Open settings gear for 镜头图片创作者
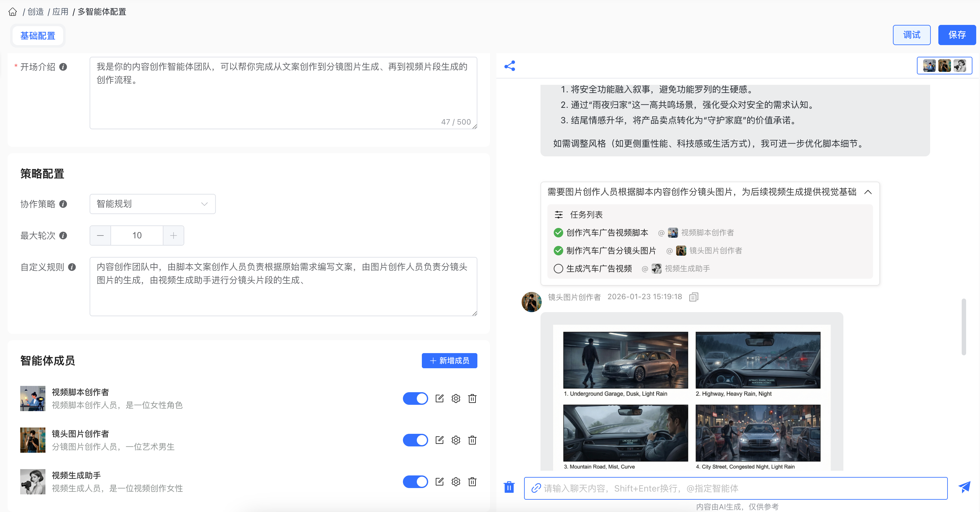Screen dimensions: 980x512 (x=456, y=440)
